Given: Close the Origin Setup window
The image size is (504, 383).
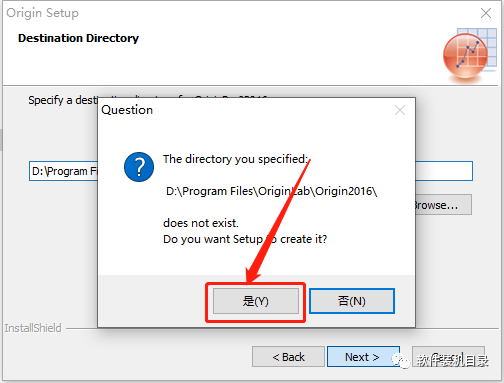Looking at the screenshot, I should tap(486, 13).
